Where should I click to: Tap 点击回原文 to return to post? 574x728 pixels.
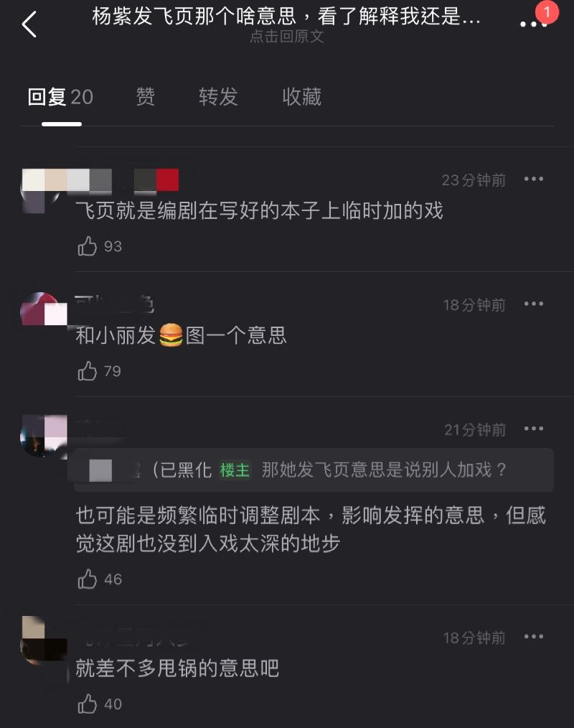(x=287, y=36)
